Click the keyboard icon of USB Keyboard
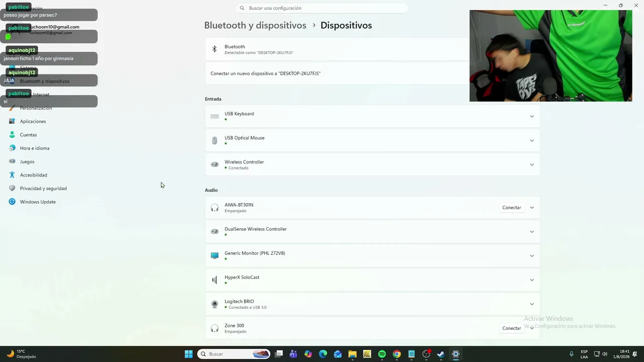Viewport: 644px width, 362px height. point(215,116)
